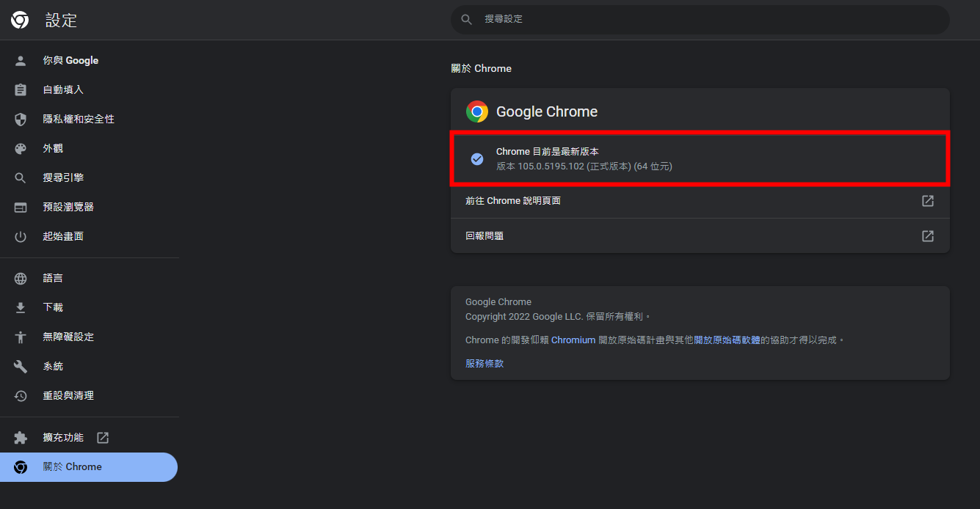The height and width of the screenshot is (509, 980).
Task: Click the download arrow icon for 下載
Action: [21, 308]
